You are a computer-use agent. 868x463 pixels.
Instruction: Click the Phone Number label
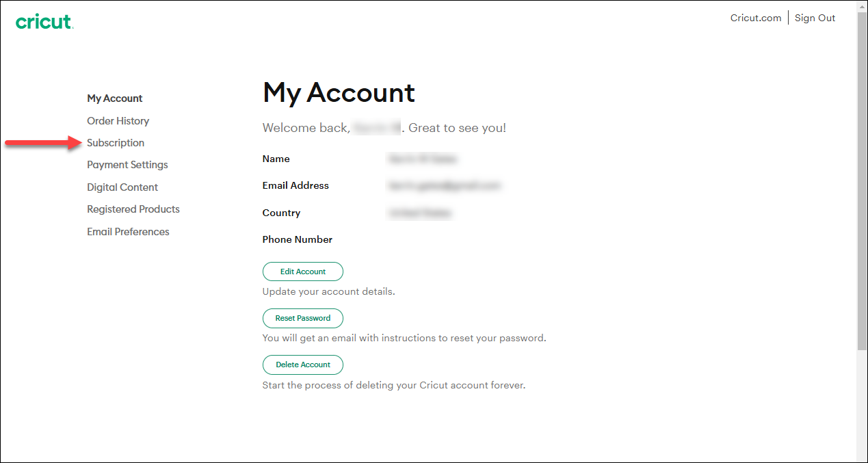pos(297,239)
